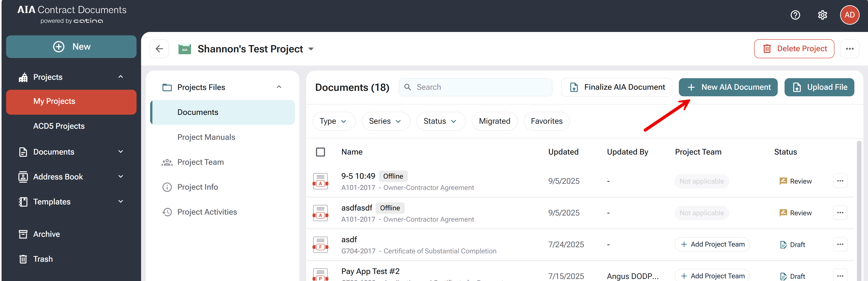This screenshot has height=281, width=868.
Task: Open the project more-options ellipsis menu
Action: (x=849, y=49)
